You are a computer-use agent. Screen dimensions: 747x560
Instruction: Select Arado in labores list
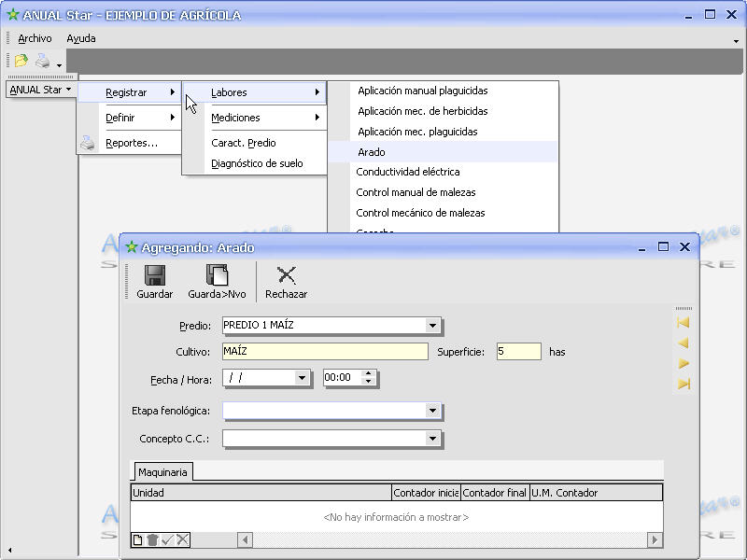click(x=443, y=152)
